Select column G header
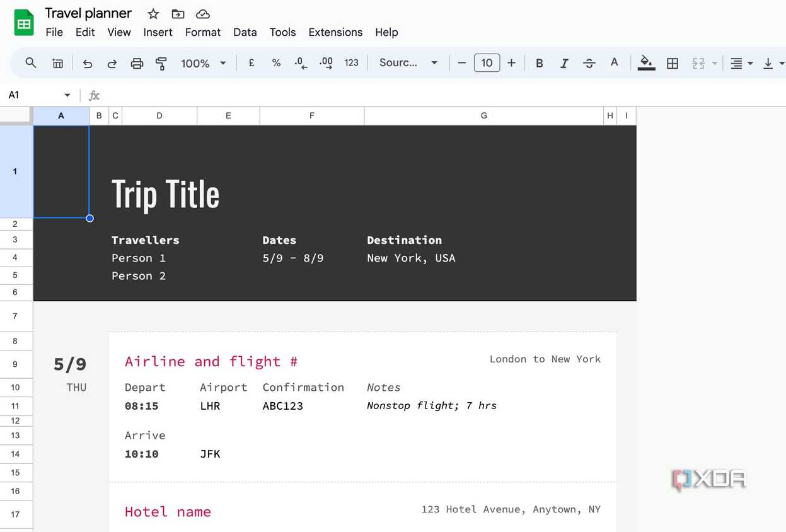 click(x=484, y=116)
